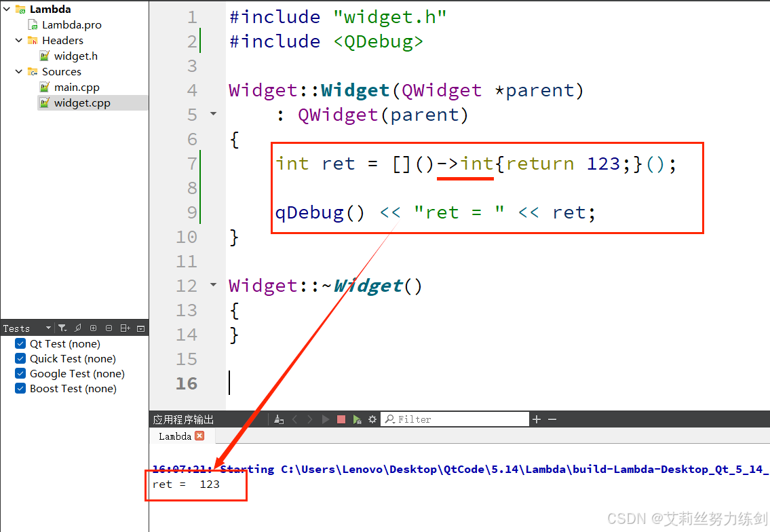Screen dimensions: 770x532
Task: Click the Lambda project folder icon
Action: tap(20, 9)
